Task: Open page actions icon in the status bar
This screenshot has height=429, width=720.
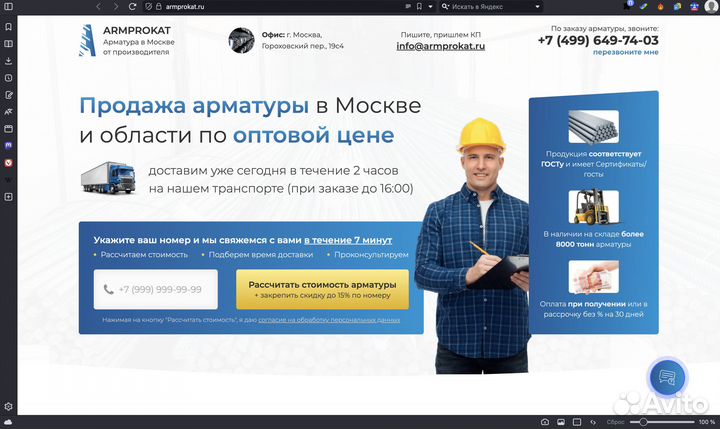Action: click(593, 422)
